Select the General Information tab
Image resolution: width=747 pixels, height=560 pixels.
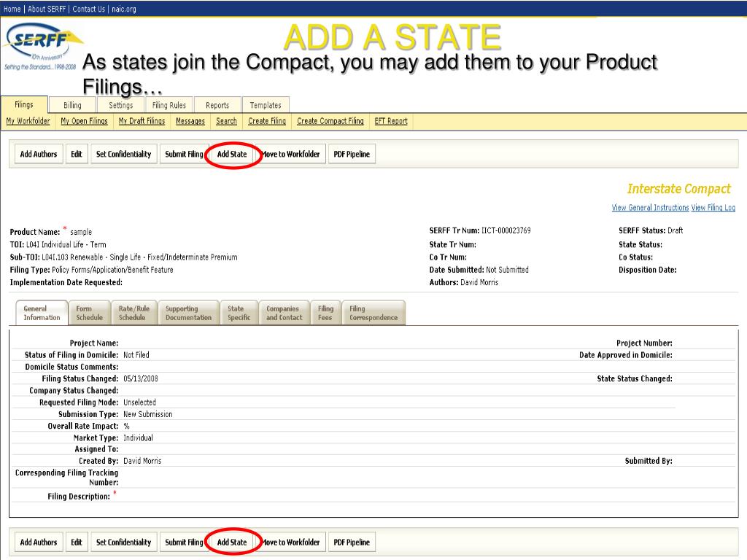[42, 313]
